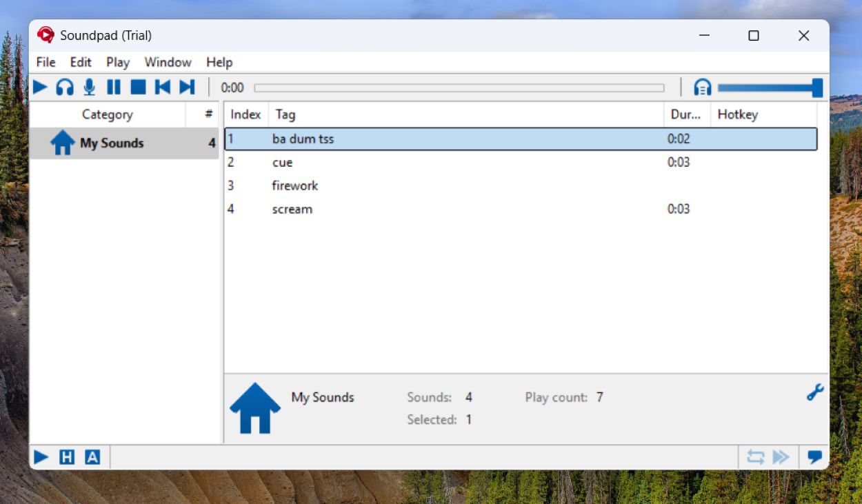Click the headphones play-on-speakers icon
The height and width of the screenshot is (504, 862).
65,87
